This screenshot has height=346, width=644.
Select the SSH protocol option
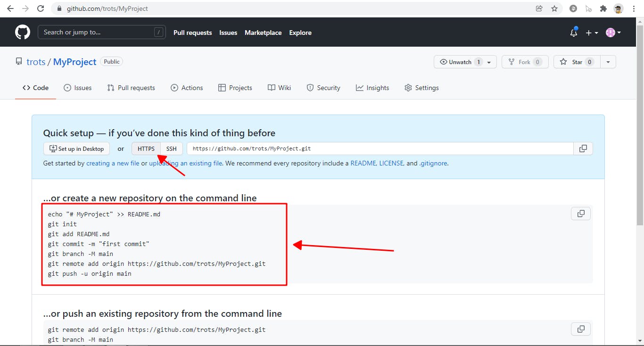tap(171, 148)
